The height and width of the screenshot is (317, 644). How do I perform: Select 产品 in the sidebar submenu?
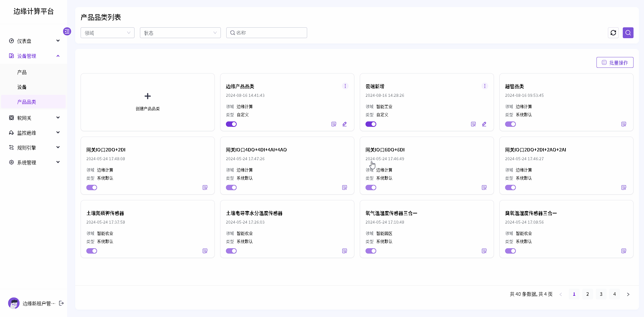pyautogui.click(x=22, y=72)
